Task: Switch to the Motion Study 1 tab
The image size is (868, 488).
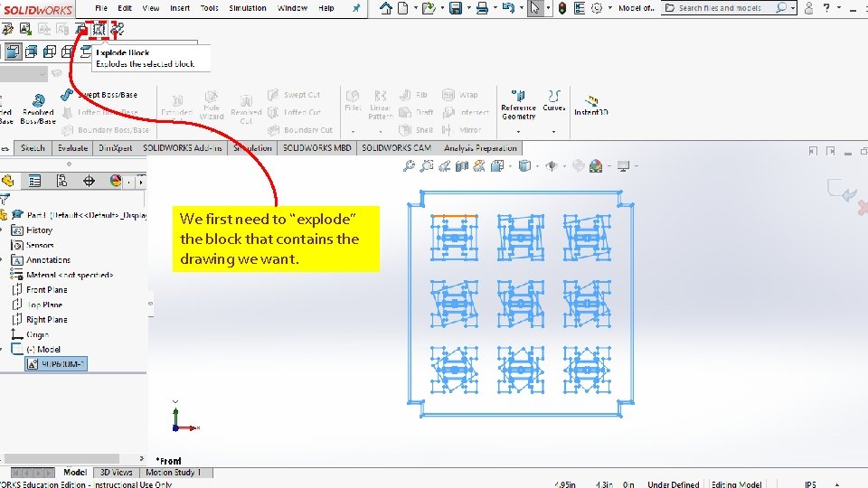Action: point(173,473)
